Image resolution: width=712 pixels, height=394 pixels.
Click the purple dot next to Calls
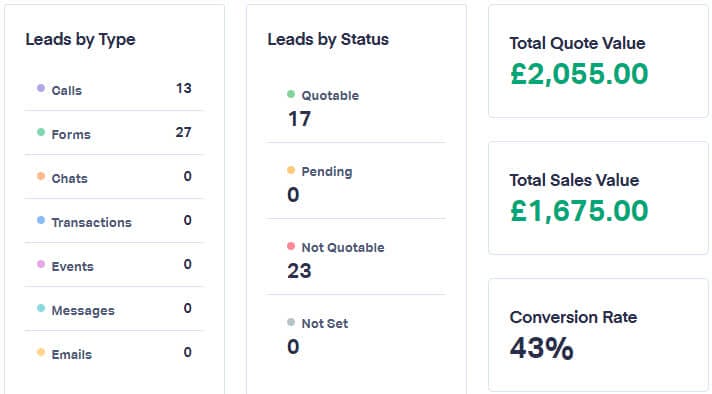(41, 88)
